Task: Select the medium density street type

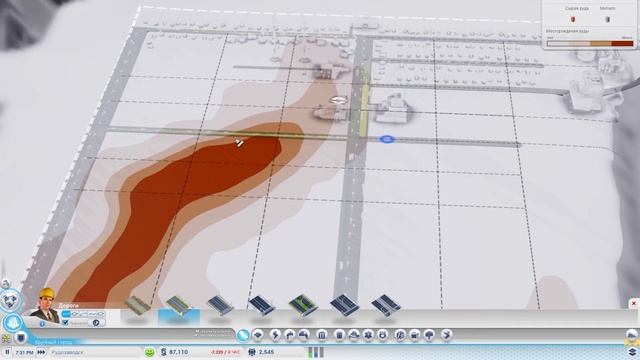Action: coord(220,306)
